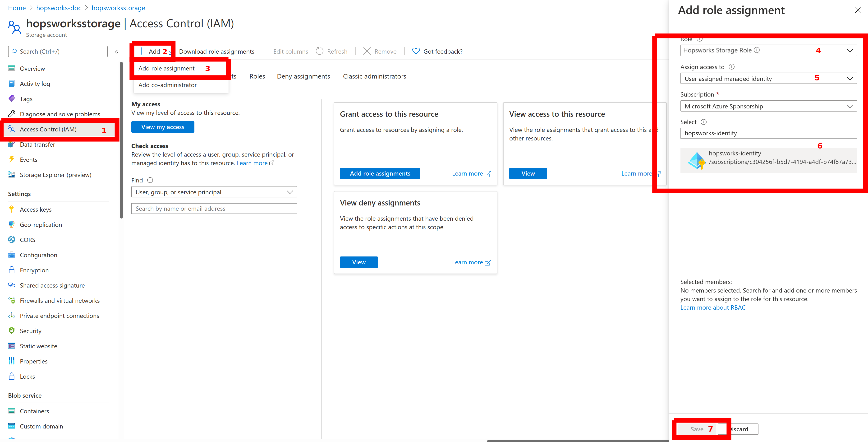Choose Add co-administrator menu entry
The width and height of the screenshot is (868, 442).
(x=167, y=85)
